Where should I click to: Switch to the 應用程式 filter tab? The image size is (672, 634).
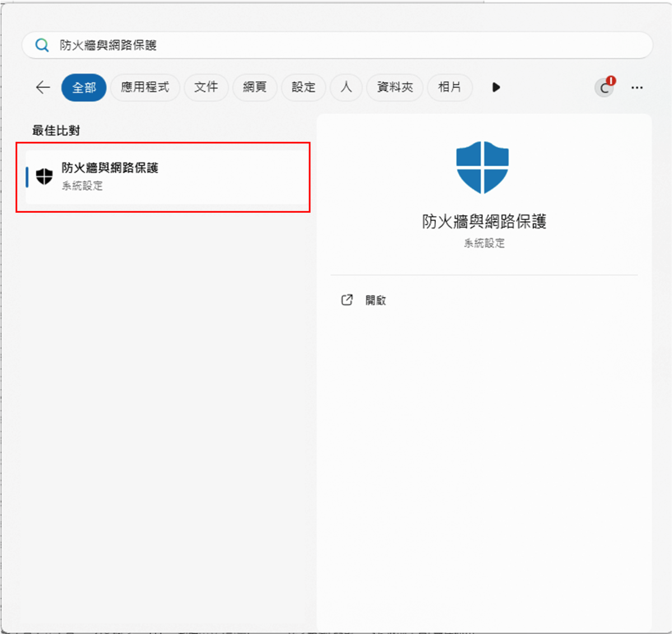pos(145,87)
